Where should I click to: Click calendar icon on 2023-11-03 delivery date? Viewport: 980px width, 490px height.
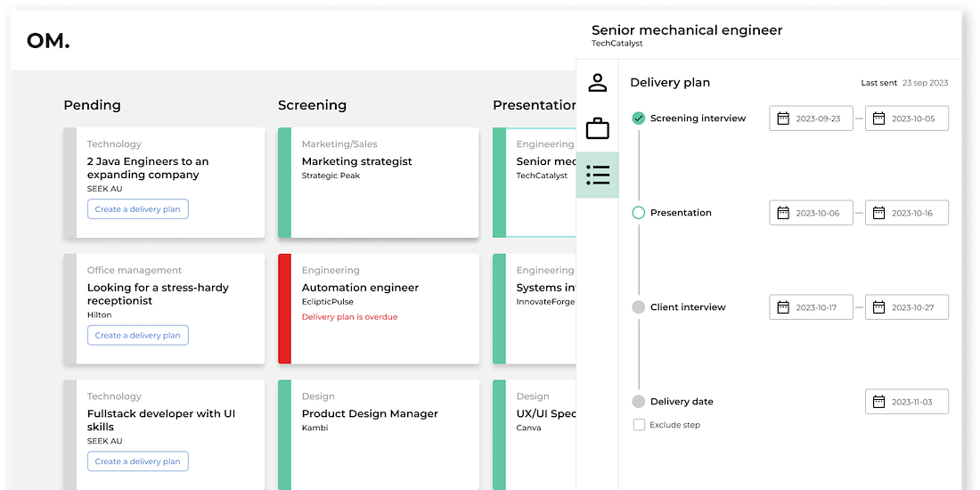[878, 402]
